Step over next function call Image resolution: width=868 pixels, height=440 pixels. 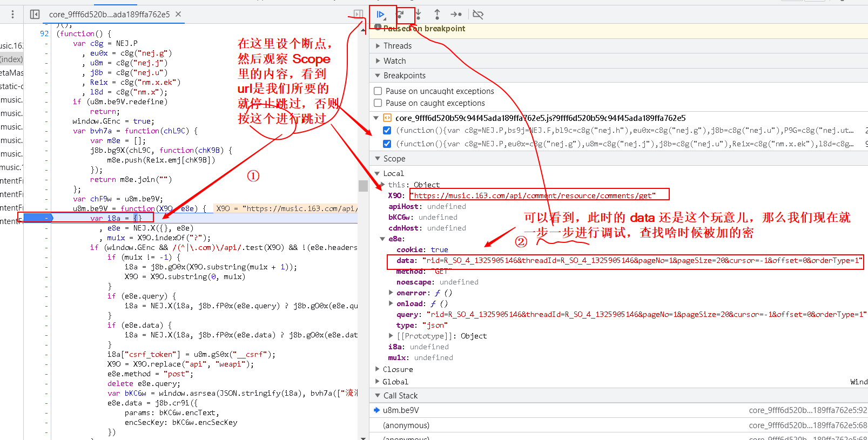(400, 15)
